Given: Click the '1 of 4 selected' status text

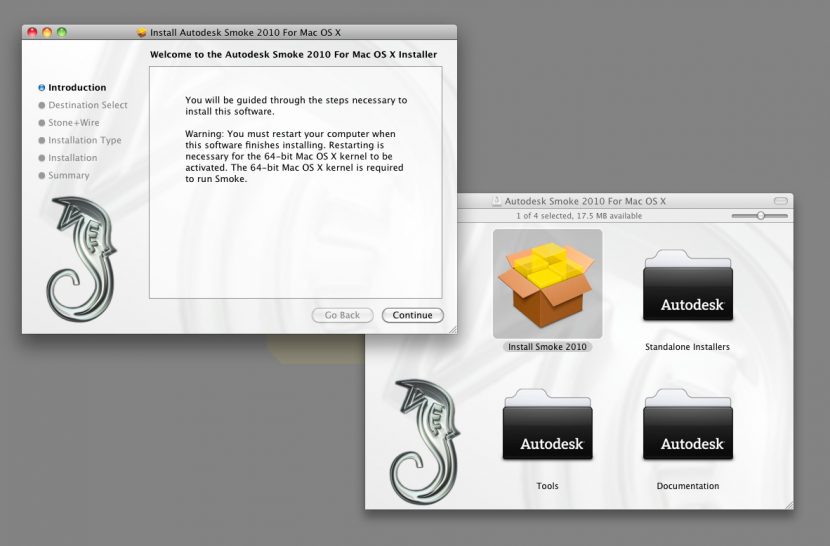Looking at the screenshot, I should click(579, 216).
